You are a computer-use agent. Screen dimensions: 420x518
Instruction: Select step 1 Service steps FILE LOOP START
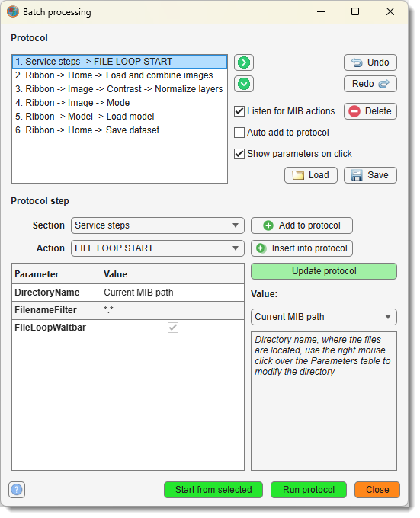coord(120,62)
